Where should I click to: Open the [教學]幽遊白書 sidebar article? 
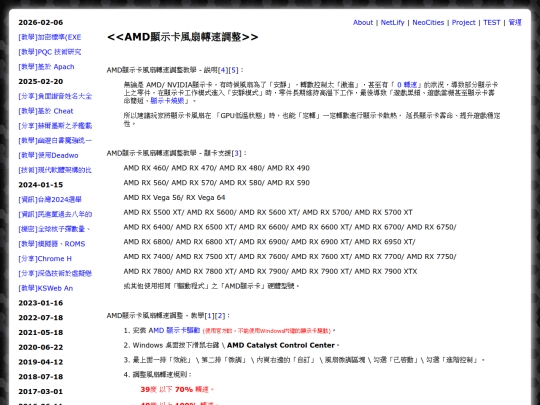(x=55, y=141)
